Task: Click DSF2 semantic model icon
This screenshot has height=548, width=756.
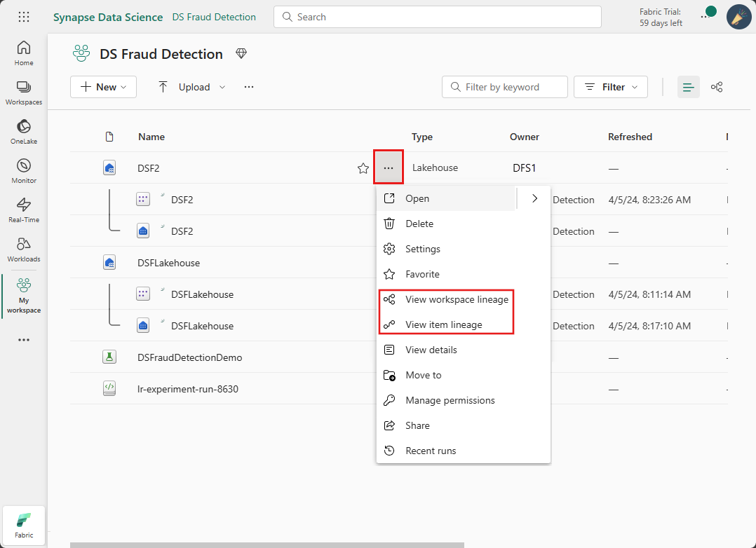Action: [143, 199]
